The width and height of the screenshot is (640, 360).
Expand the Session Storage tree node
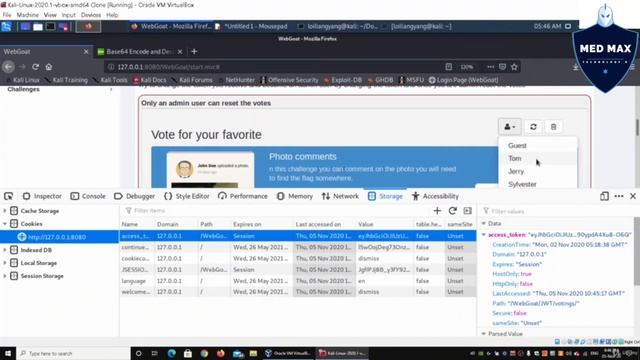(x=5, y=276)
